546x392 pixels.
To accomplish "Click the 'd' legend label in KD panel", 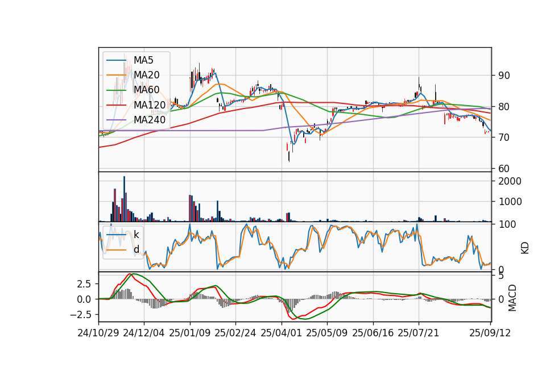I will click(x=136, y=249).
